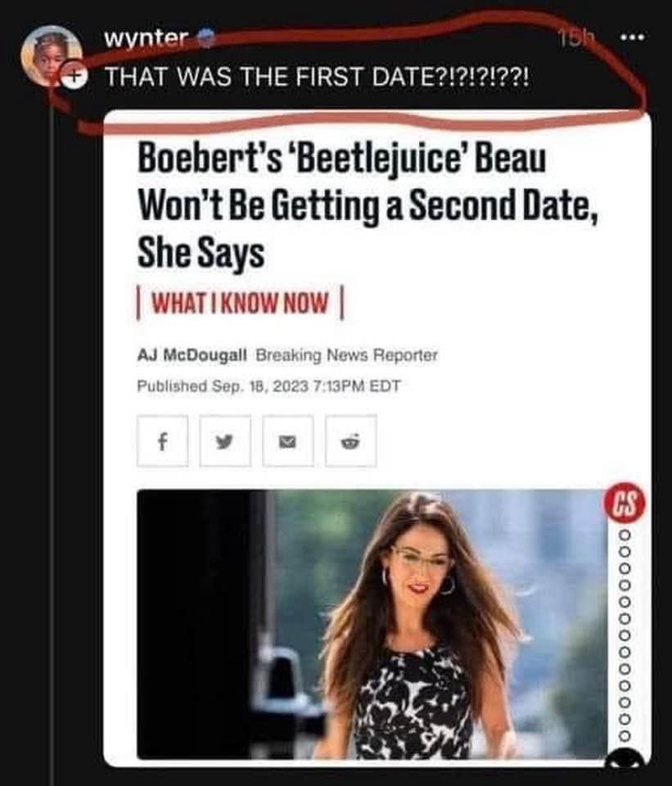Share article via Facebook icon
Viewport: 672px width, 786px height.
click(162, 441)
